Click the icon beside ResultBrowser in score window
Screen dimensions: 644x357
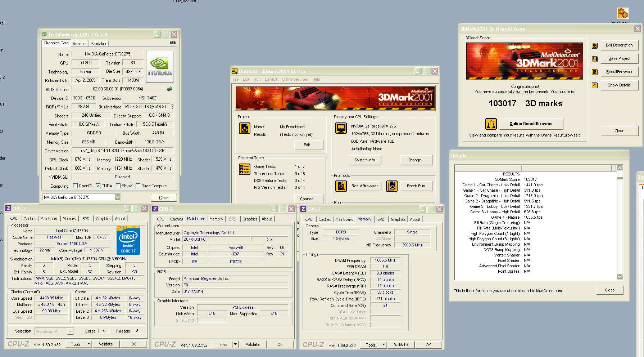click(595, 72)
